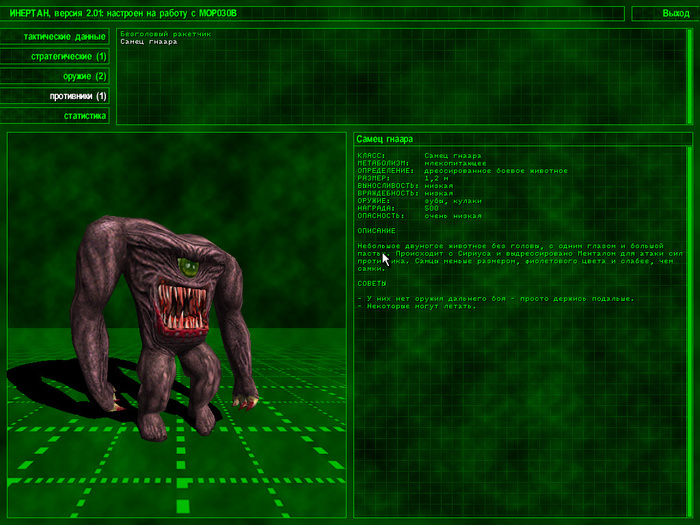Click the СОВЕТЫ heading in the description

pyautogui.click(x=373, y=283)
